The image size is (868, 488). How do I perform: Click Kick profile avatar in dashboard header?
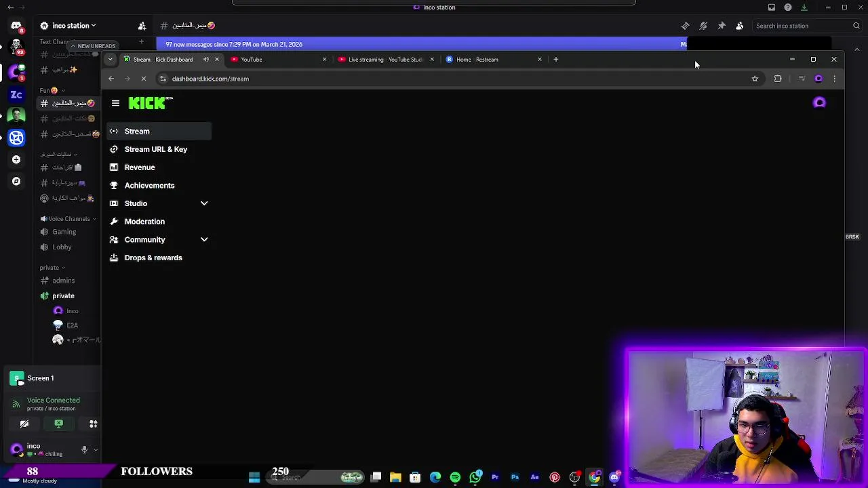(819, 103)
